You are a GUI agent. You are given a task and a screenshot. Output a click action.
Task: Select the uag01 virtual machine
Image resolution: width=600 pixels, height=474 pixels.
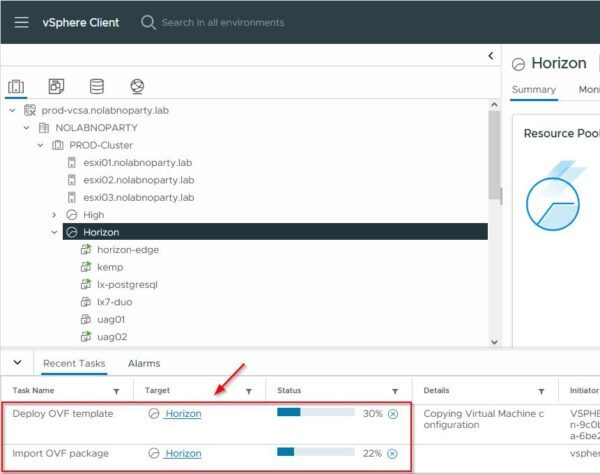coord(111,319)
